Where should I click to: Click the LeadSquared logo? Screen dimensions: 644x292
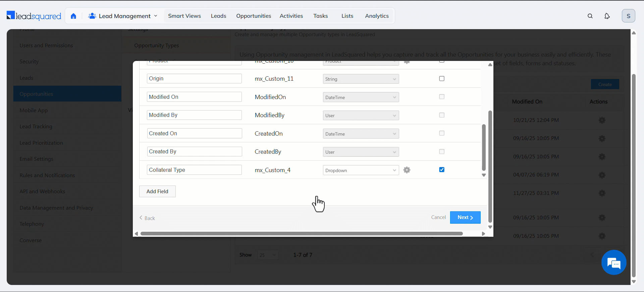pyautogui.click(x=34, y=16)
